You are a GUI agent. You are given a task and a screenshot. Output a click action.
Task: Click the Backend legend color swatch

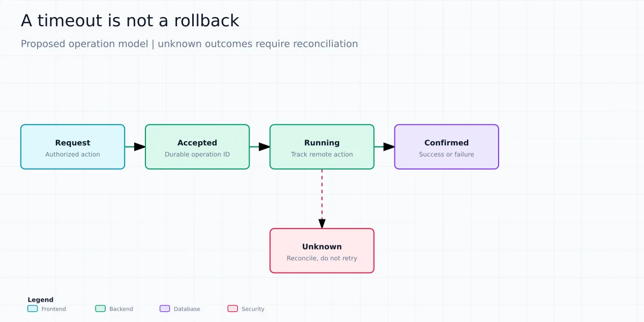tap(100, 309)
